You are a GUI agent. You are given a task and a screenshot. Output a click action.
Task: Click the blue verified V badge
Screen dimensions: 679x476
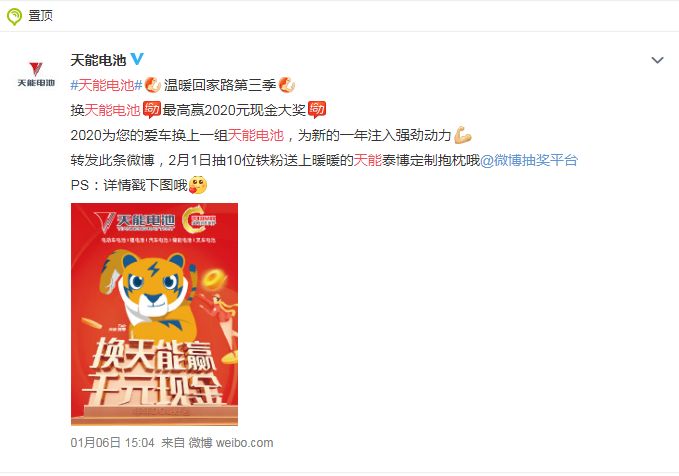tap(137, 58)
